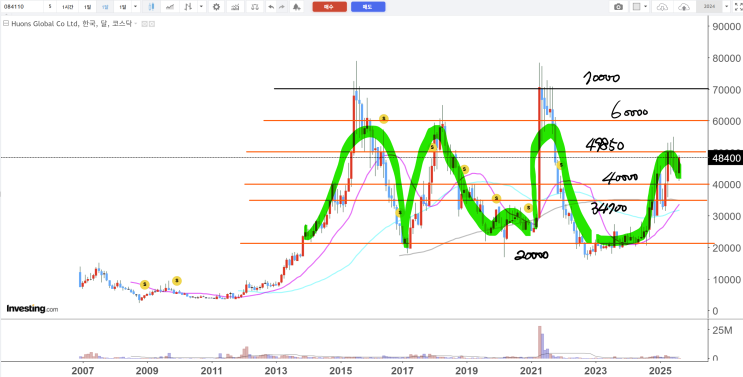
Task: Choose the area line chart style icon
Action: [x=169, y=7]
